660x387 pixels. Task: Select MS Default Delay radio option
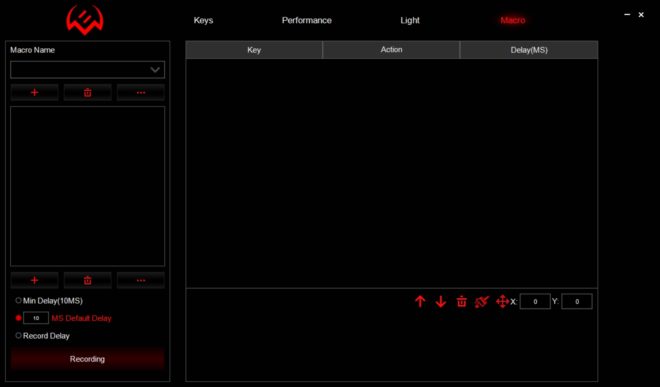19,318
